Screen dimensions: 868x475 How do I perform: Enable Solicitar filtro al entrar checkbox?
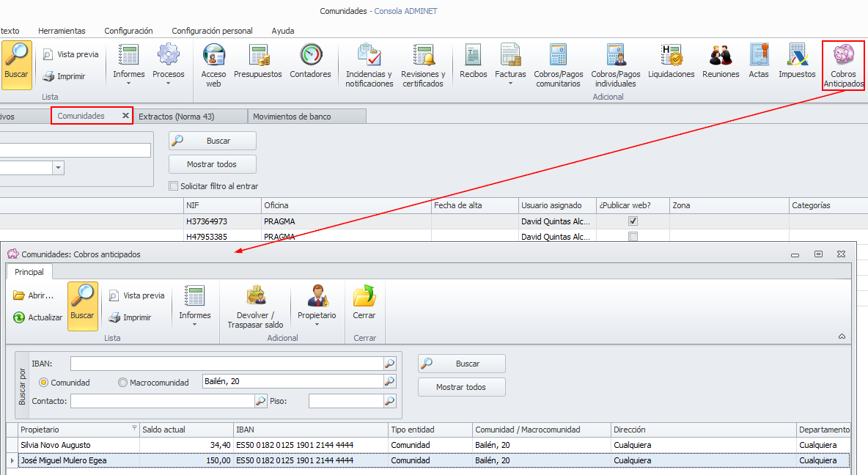(174, 186)
